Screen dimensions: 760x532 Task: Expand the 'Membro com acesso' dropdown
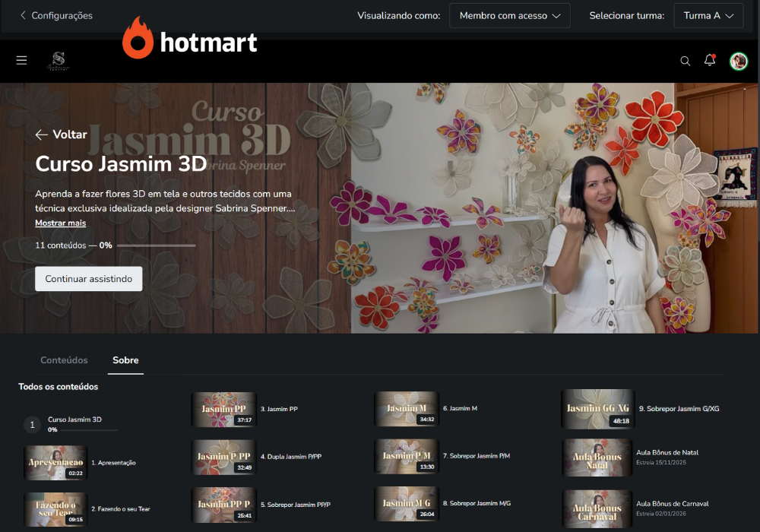pos(509,15)
